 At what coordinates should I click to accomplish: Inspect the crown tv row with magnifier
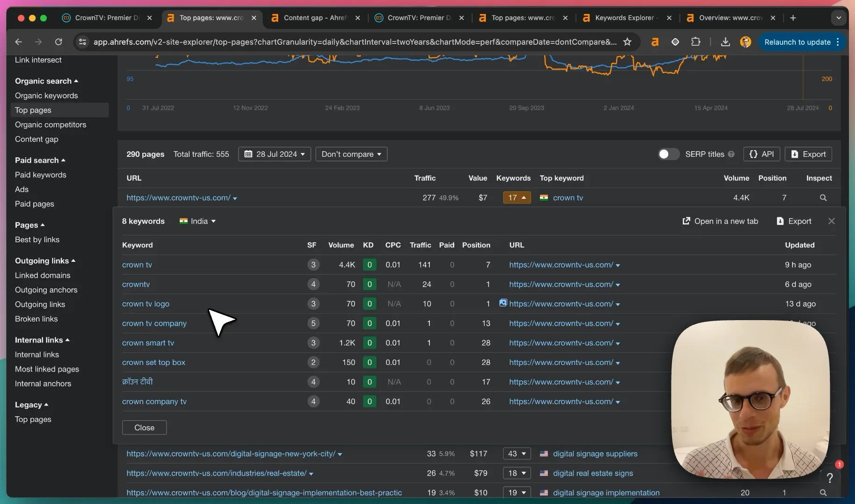coord(823,198)
